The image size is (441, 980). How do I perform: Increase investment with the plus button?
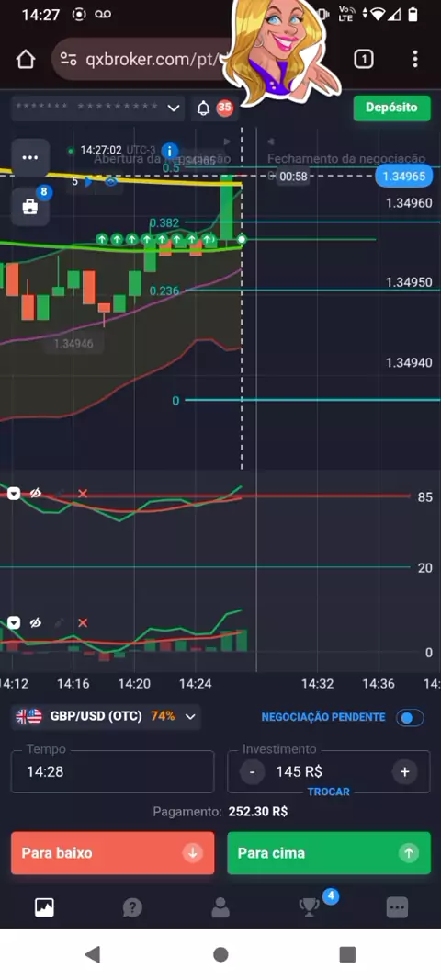coord(404,772)
